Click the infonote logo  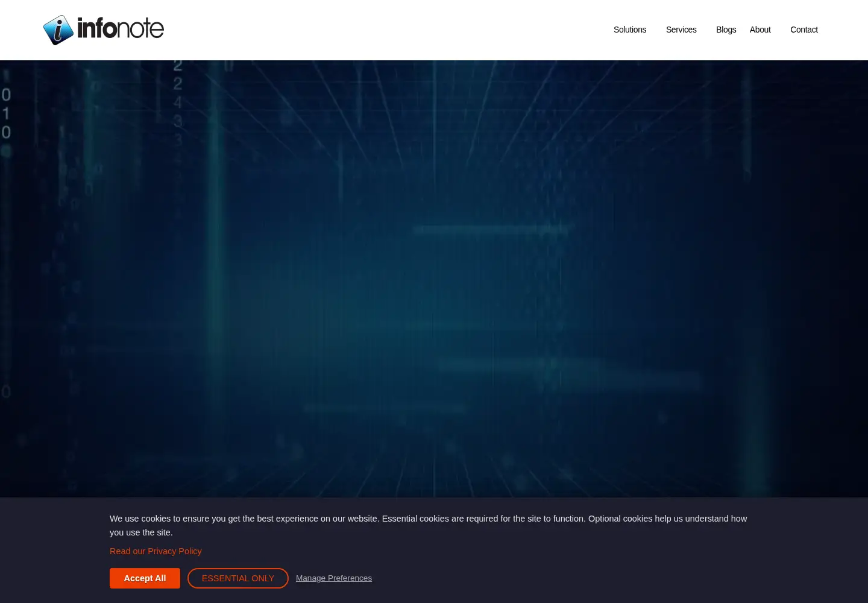[x=104, y=30]
